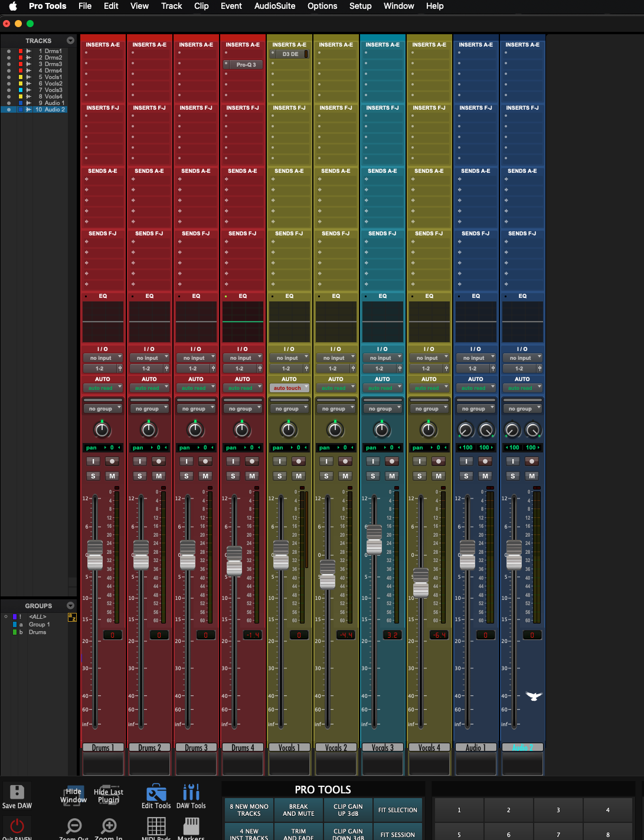Click the Zoom In magnifier icon
Image resolution: width=644 pixels, height=840 pixels.
pyautogui.click(x=109, y=825)
